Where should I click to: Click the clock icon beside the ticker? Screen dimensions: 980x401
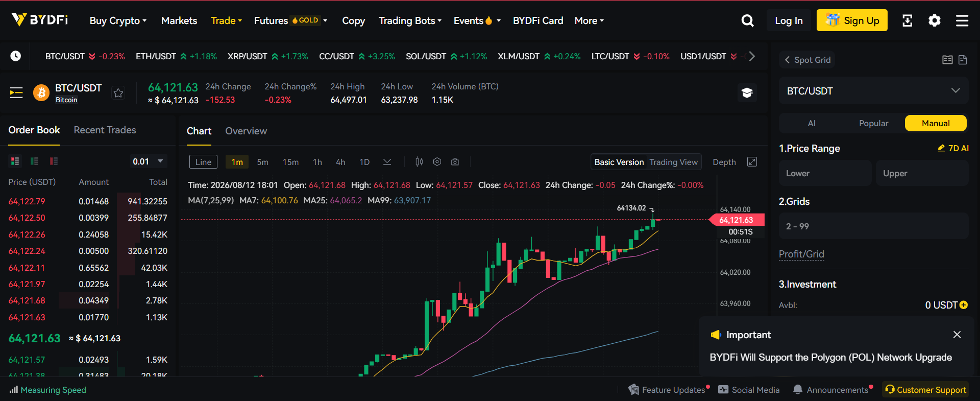[16, 56]
